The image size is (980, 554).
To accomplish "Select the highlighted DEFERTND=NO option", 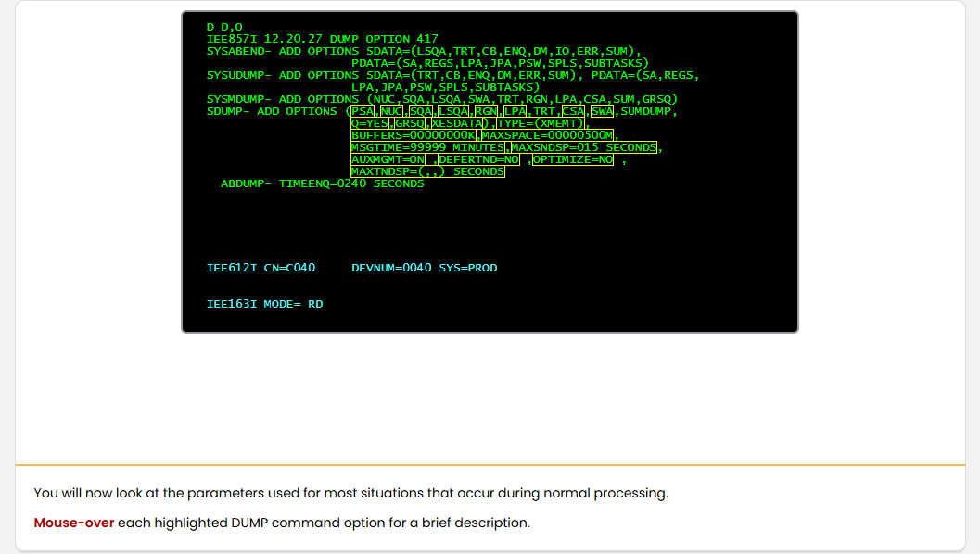I will (x=478, y=159).
